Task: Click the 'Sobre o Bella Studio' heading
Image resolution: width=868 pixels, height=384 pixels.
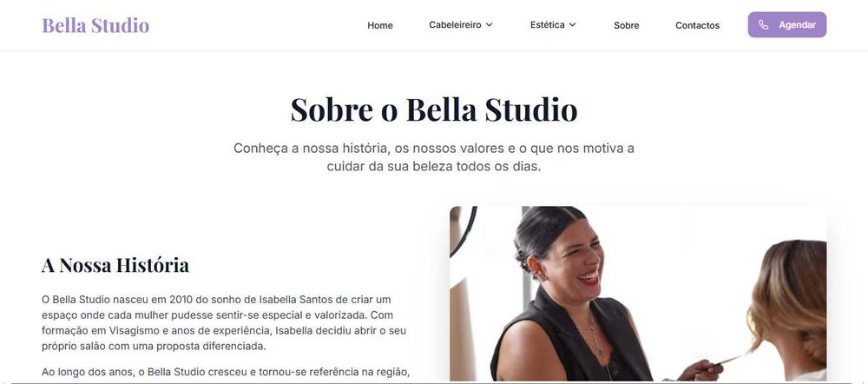Action: pos(434,109)
